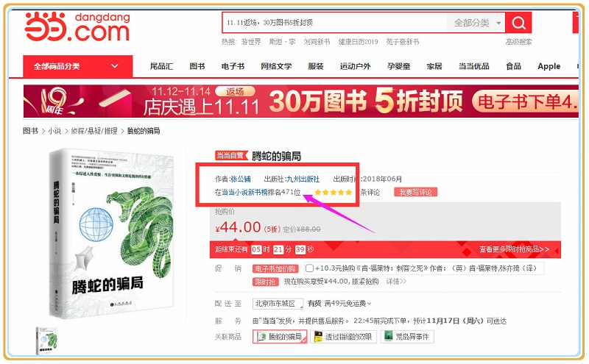Click into the search input field
Image resolution: width=589 pixels, height=364 pixels.
point(334,23)
